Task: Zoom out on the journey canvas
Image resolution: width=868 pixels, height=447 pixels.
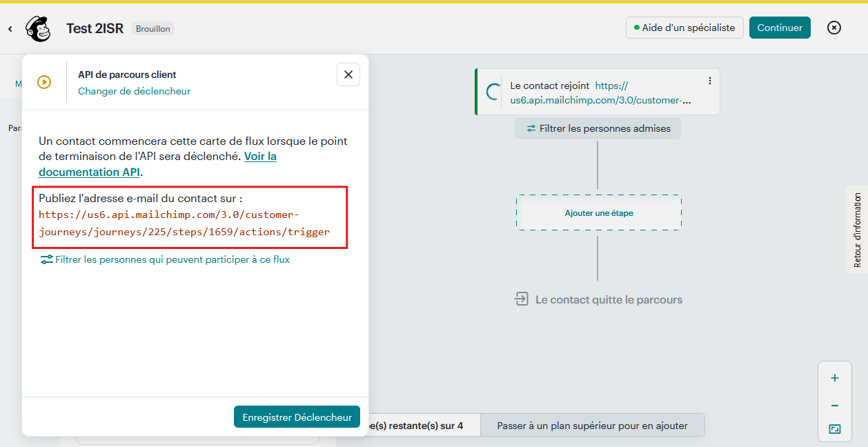Action: 835,406
